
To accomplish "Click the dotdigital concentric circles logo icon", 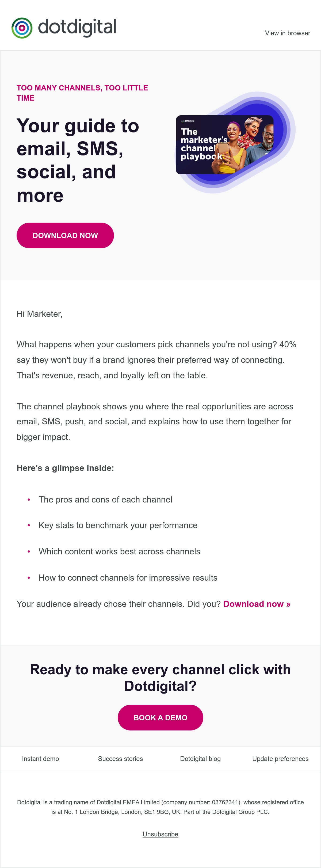I will click(22, 28).
